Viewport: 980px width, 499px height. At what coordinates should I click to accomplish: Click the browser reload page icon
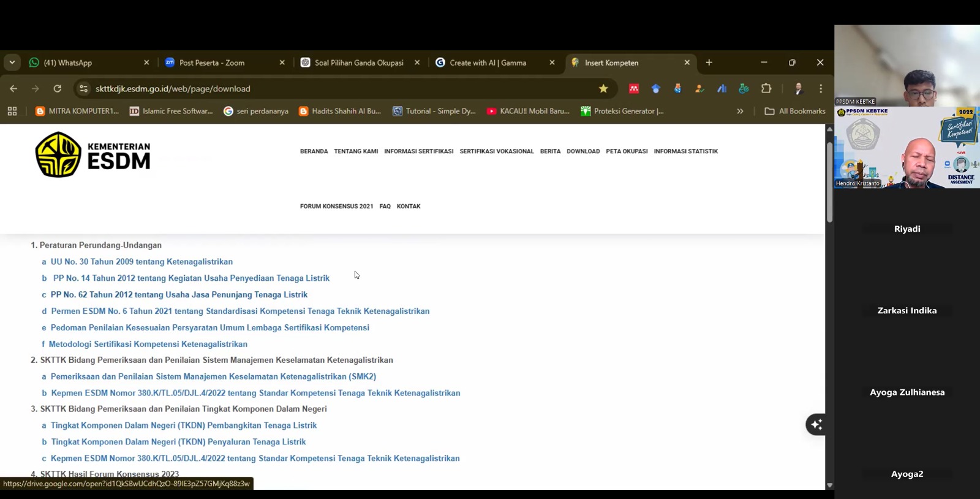coord(57,88)
